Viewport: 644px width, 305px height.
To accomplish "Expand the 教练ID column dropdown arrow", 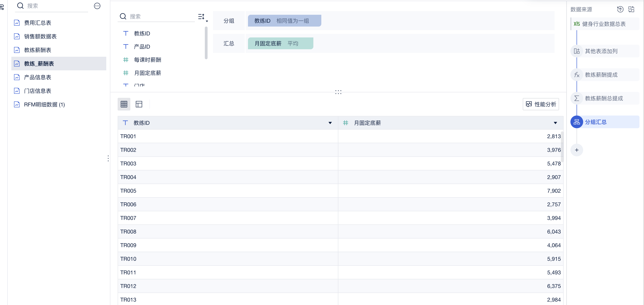I will tap(330, 123).
